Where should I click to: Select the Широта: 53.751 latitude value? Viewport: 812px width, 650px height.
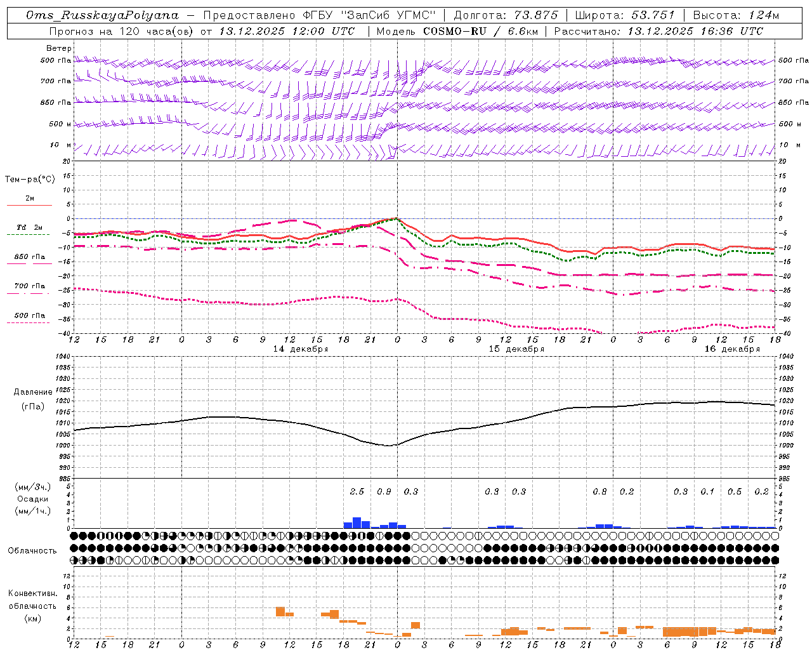tap(625, 15)
